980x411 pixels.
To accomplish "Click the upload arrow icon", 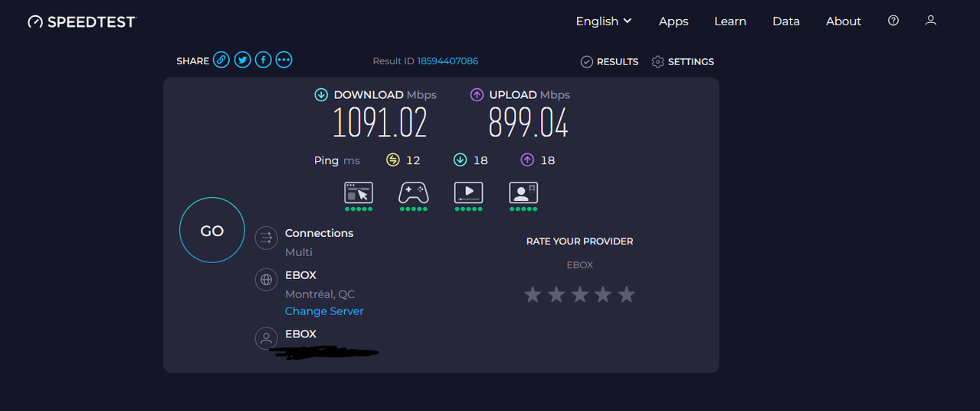I will pos(477,95).
